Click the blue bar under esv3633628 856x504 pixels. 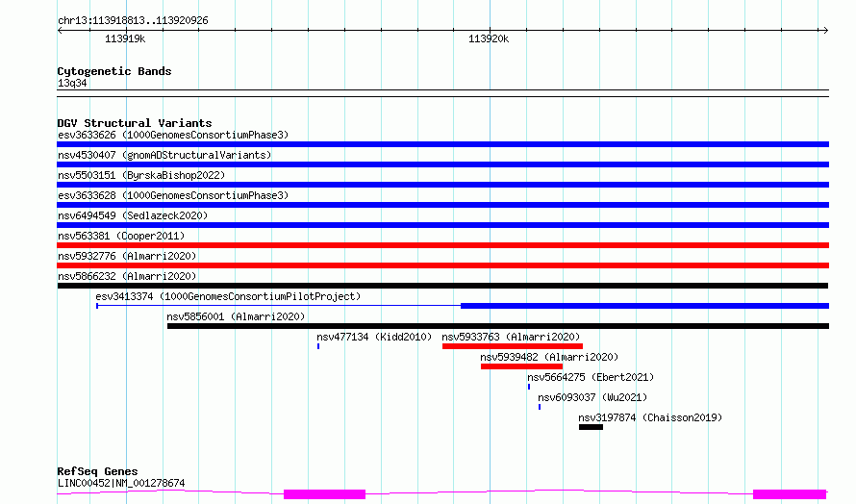[x=442, y=205]
